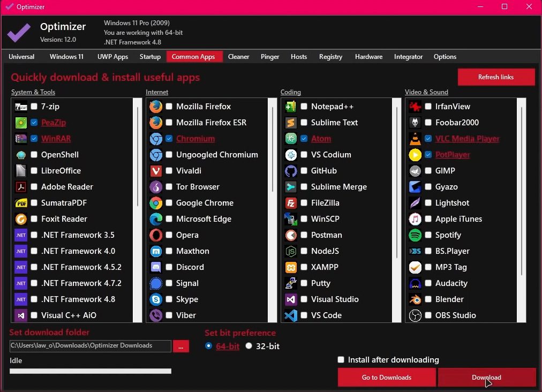Click the Optimizer checkmark logo

click(19, 33)
